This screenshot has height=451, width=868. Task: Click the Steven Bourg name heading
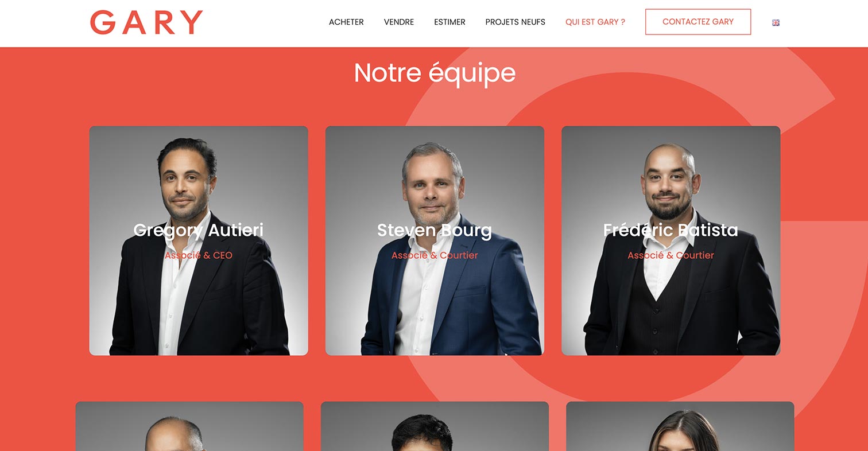click(x=435, y=230)
